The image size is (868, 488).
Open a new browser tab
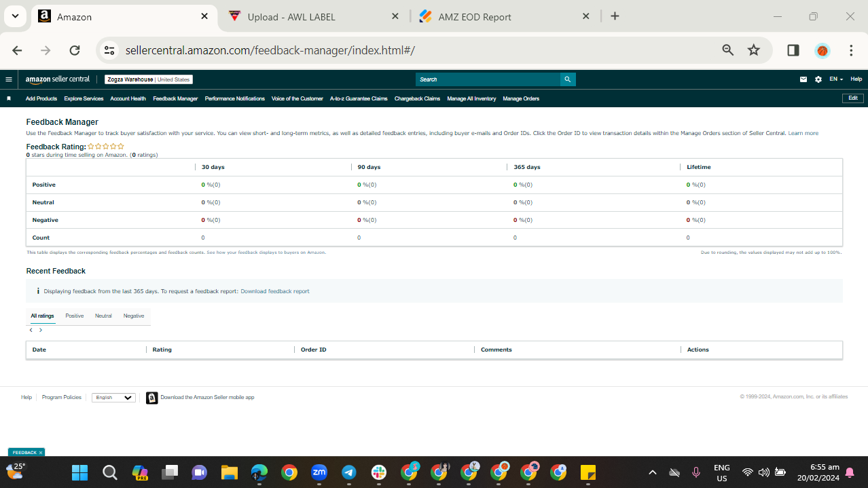(615, 16)
